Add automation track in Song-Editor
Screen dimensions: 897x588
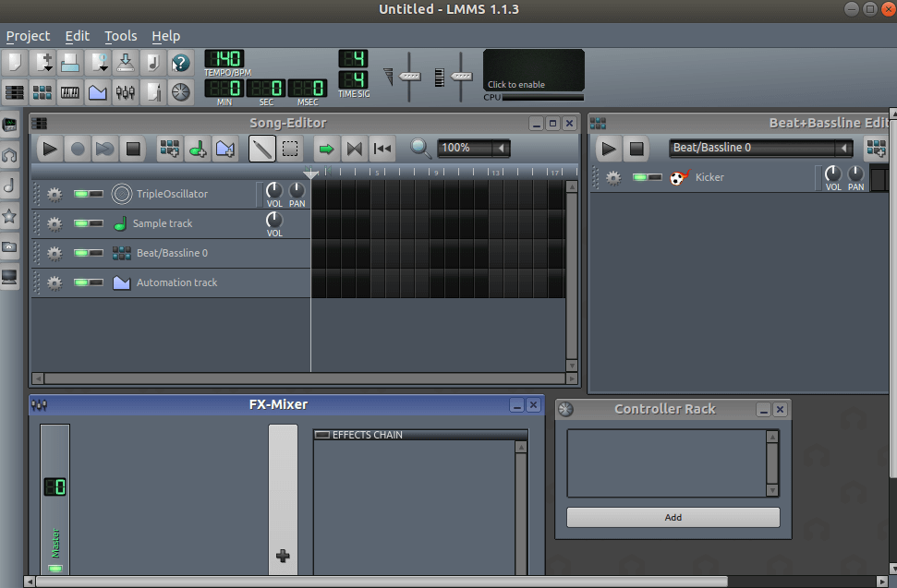(225, 150)
